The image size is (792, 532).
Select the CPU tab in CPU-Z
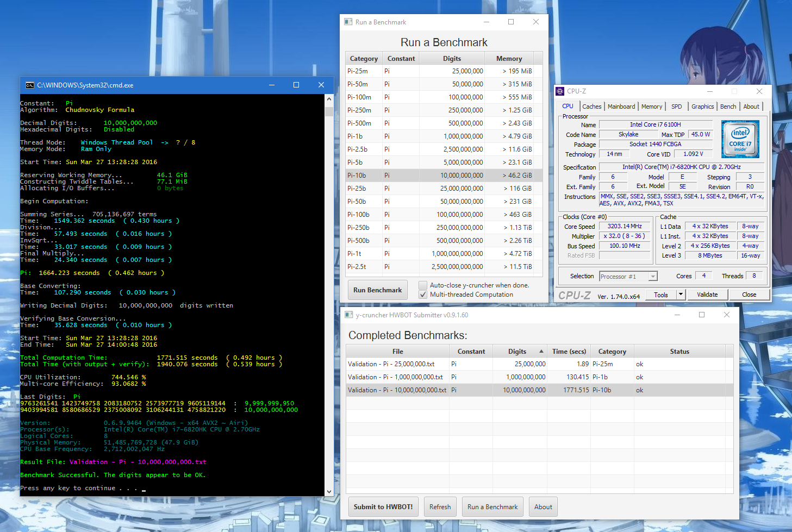(568, 106)
